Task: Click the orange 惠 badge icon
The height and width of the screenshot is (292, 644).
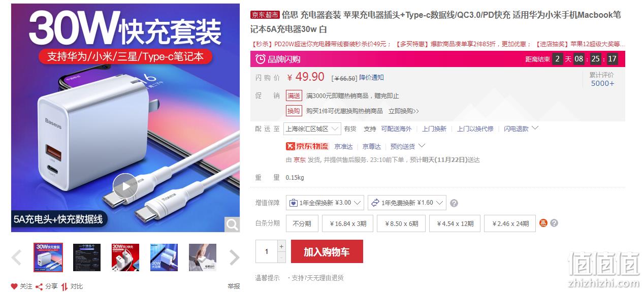Action: (x=543, y=223)
